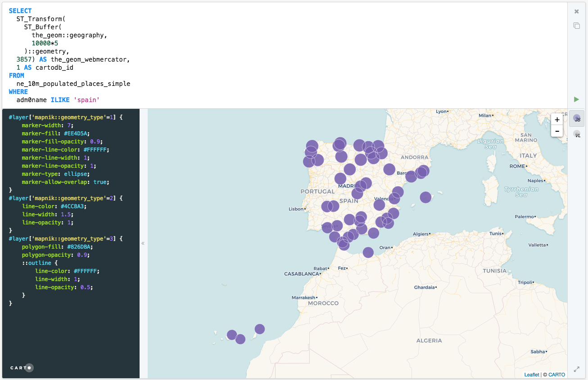
Task: Click the Ligurian Sea label
Action: [490, 144]
